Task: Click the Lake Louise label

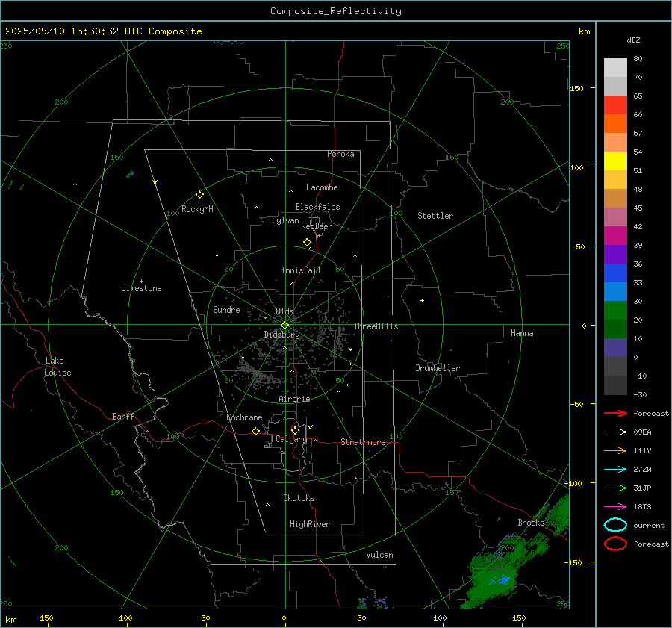Action: pyautogui.click(x=57, y=367)
